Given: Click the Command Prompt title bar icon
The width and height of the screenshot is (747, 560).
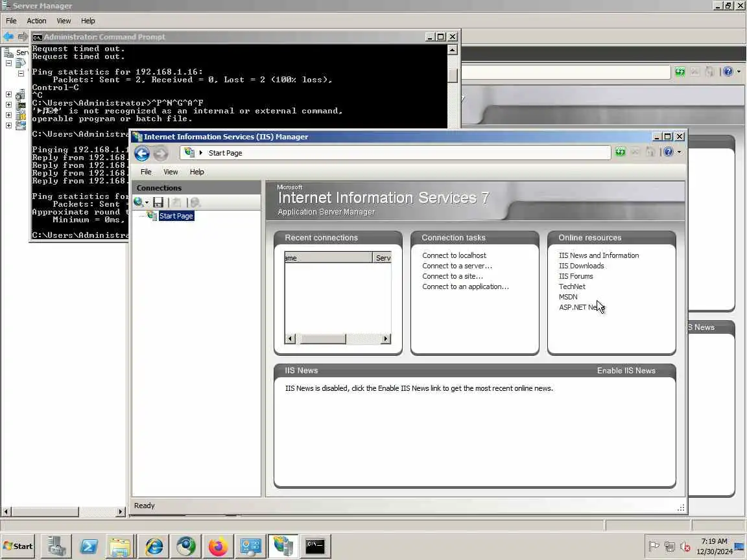Looking at the screenshot, I should [x=37, y=37].
